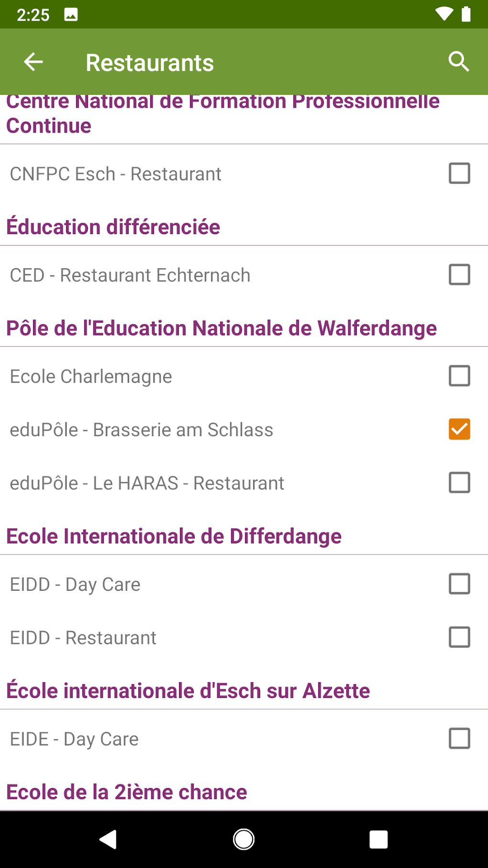
Task: Select the Ecole Internationale de Differdange header
Action: pos(174,536)
